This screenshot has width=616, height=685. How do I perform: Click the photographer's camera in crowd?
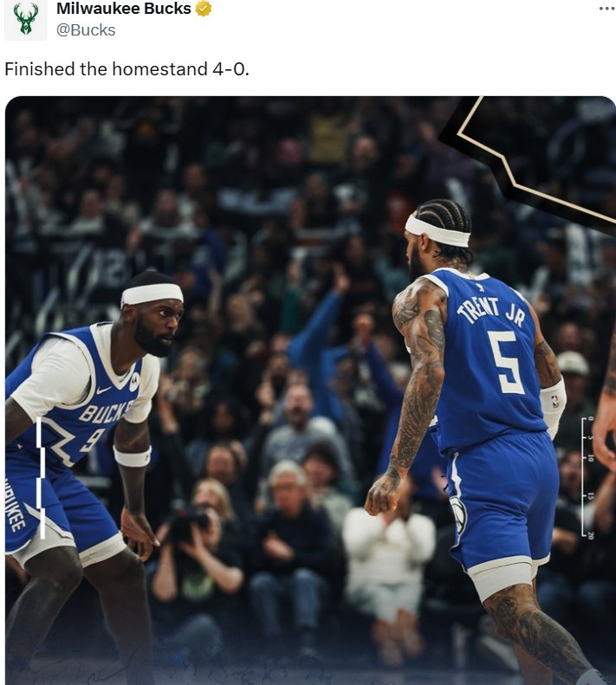188,524
